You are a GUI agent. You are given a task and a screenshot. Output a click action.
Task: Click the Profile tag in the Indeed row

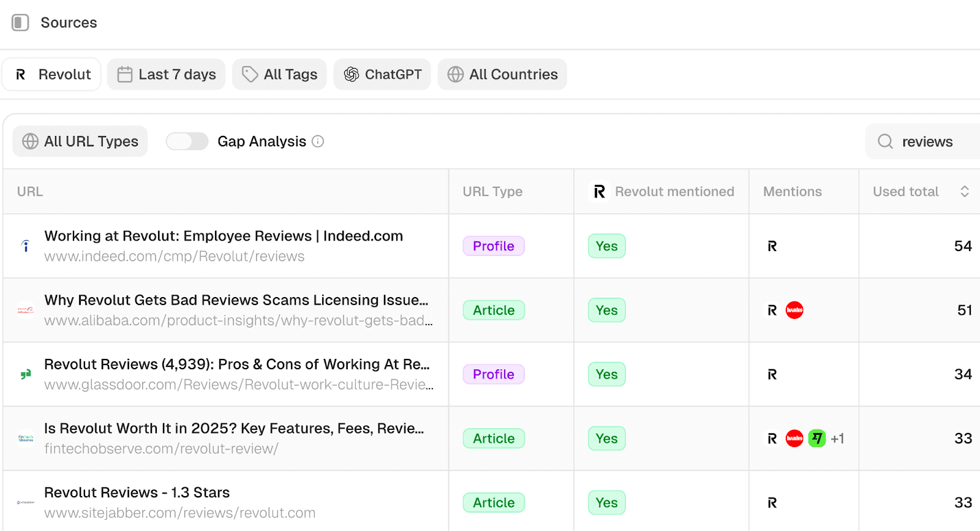point(494,246)
